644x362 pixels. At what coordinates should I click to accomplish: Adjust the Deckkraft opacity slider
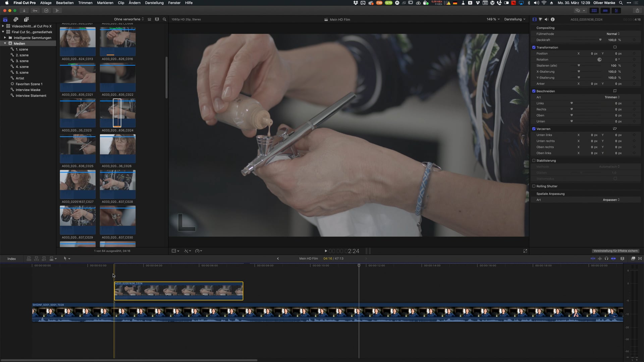coord(600,40)
